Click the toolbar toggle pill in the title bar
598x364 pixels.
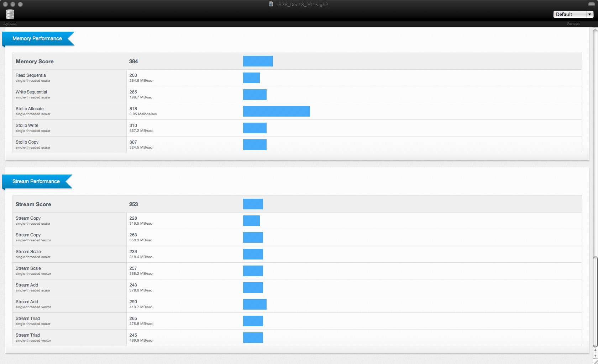[591, 4]
